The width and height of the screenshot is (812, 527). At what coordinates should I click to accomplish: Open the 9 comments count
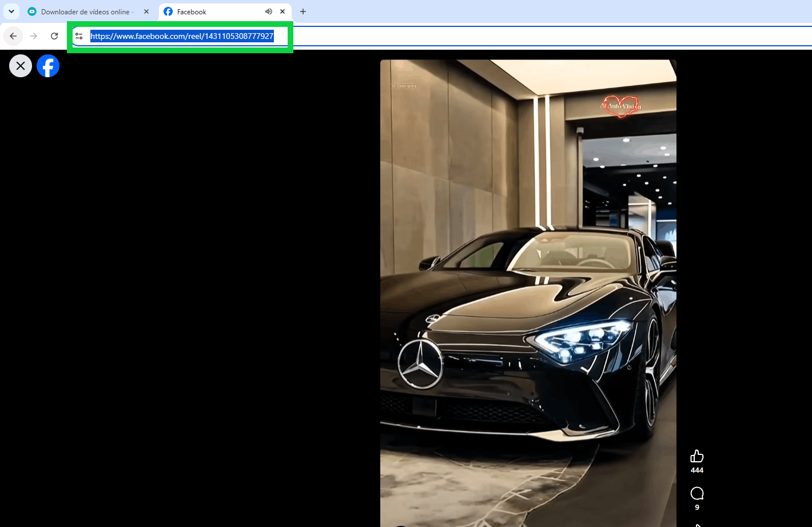point(696,508)
